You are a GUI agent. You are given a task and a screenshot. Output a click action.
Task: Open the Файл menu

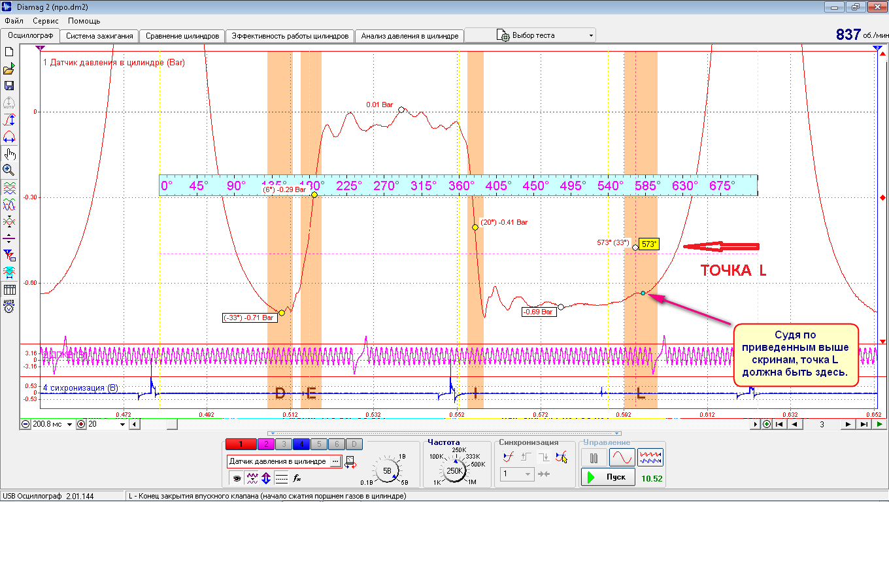[14, 21]
